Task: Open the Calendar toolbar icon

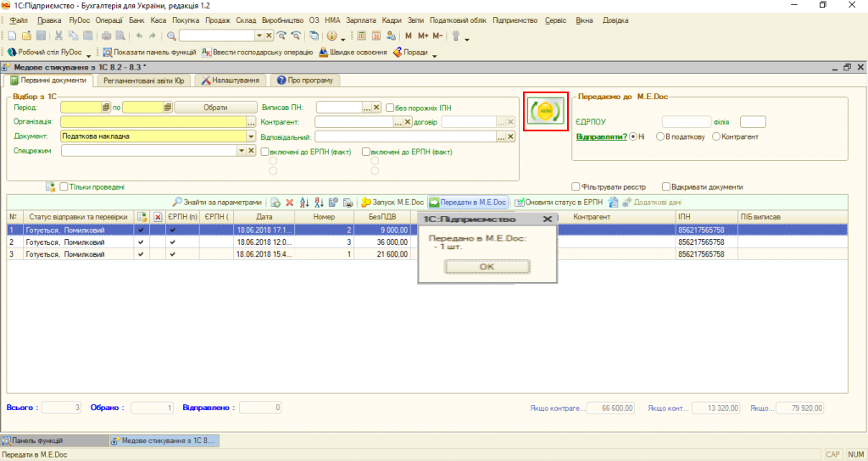Action: pyautogui.click(x=376, y=36)
